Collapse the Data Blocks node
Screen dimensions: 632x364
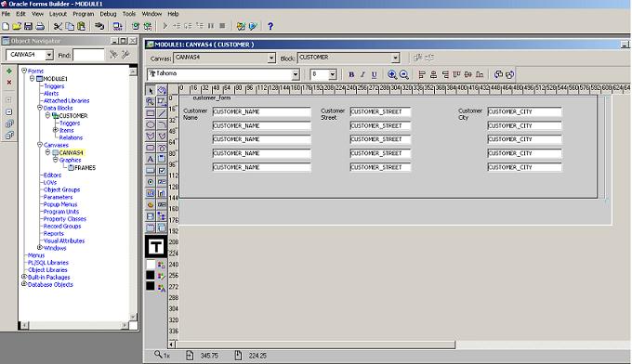(40, 108)
